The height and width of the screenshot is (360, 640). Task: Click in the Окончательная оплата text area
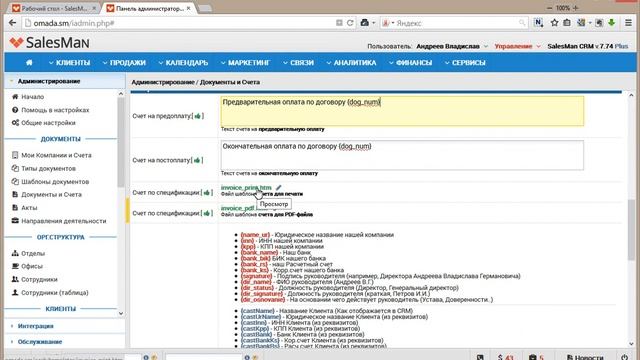[x=402, y=155]
